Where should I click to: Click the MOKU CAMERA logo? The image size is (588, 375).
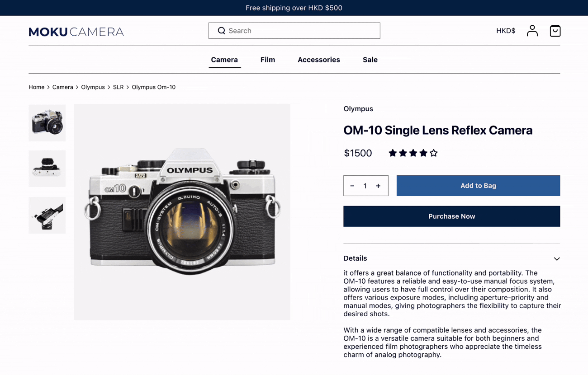pos(76,32)
